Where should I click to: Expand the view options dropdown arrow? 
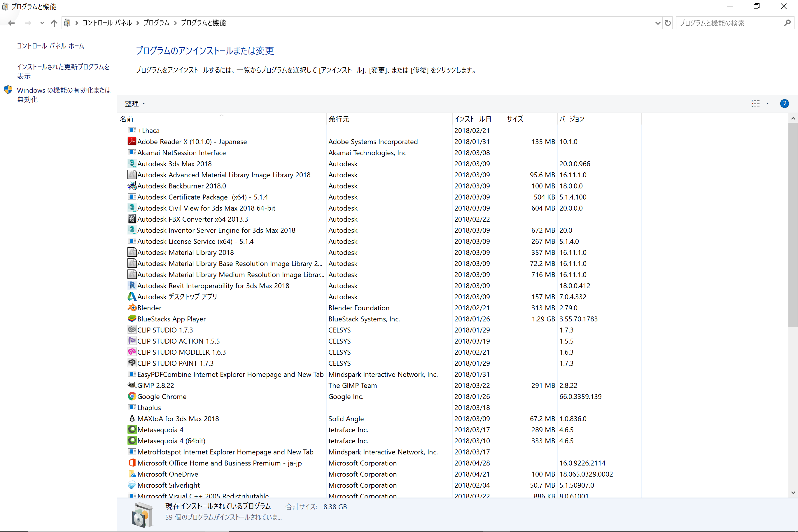pyautogui.click(x=767, y=104)
